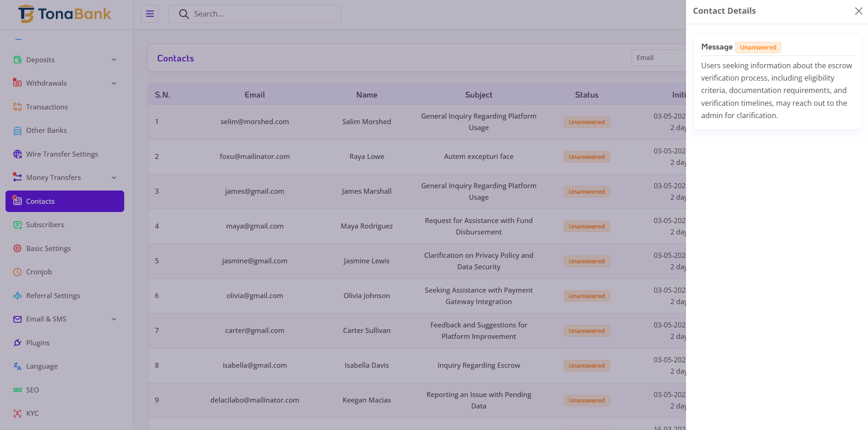This screenshot has width=868, height=430.
Task: Expand the Withdrawals submenu chevron
Action: point(114,83)
